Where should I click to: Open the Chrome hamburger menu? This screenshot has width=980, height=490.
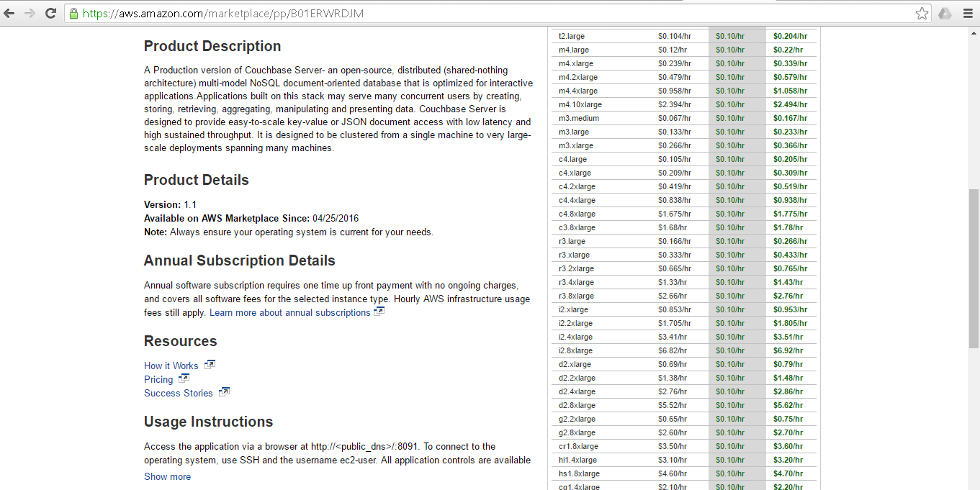pyautogui.click(x=967, y=12)
